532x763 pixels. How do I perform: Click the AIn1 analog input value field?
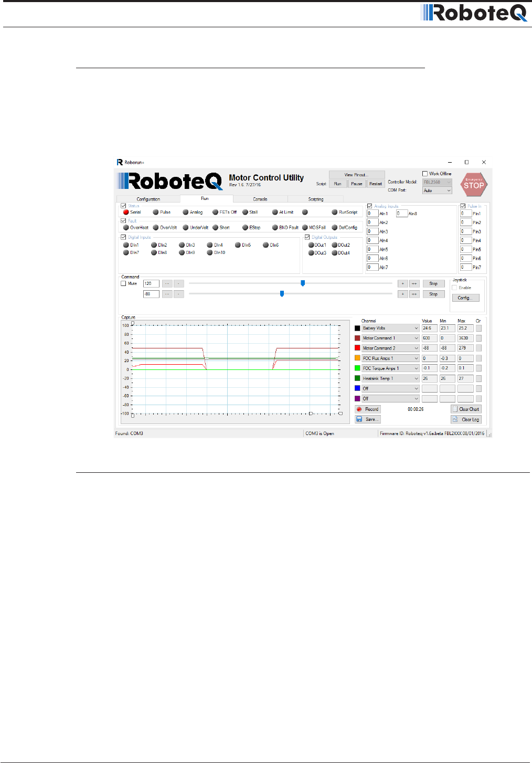(373, 214)
